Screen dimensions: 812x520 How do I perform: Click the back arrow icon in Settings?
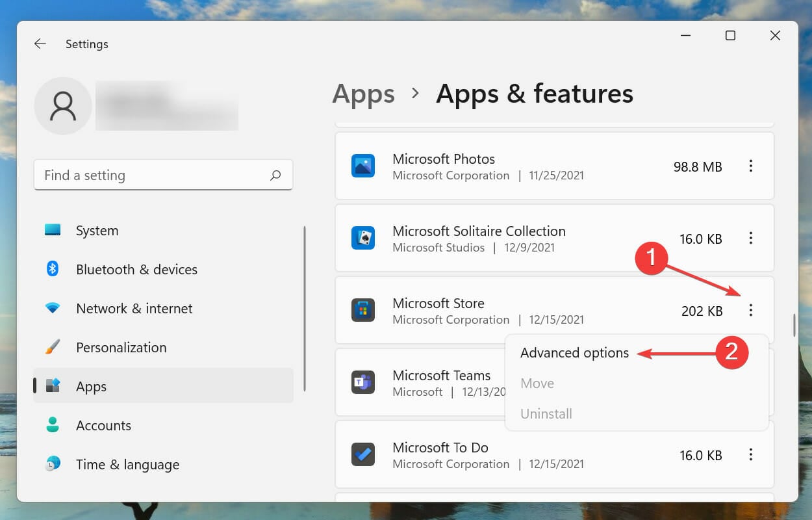click(40, 44)
